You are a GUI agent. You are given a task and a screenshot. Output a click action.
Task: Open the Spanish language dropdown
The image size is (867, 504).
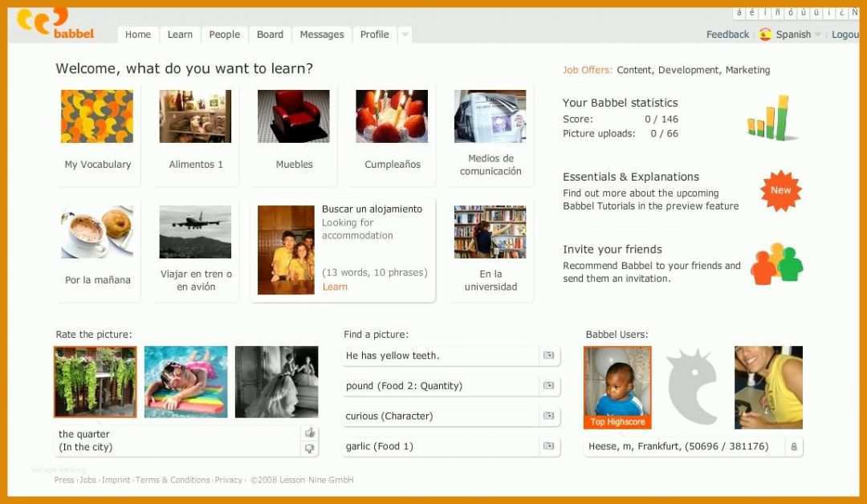pyautogui.click(x=799, y=35)
